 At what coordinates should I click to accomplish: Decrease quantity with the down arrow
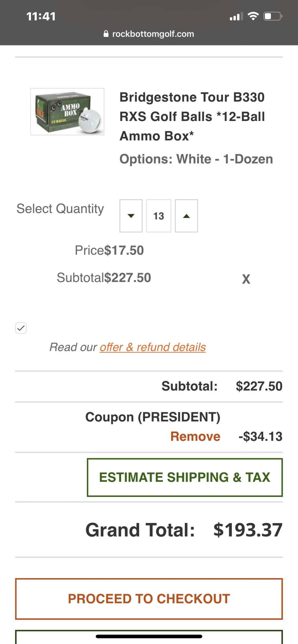tap(131, 216)
